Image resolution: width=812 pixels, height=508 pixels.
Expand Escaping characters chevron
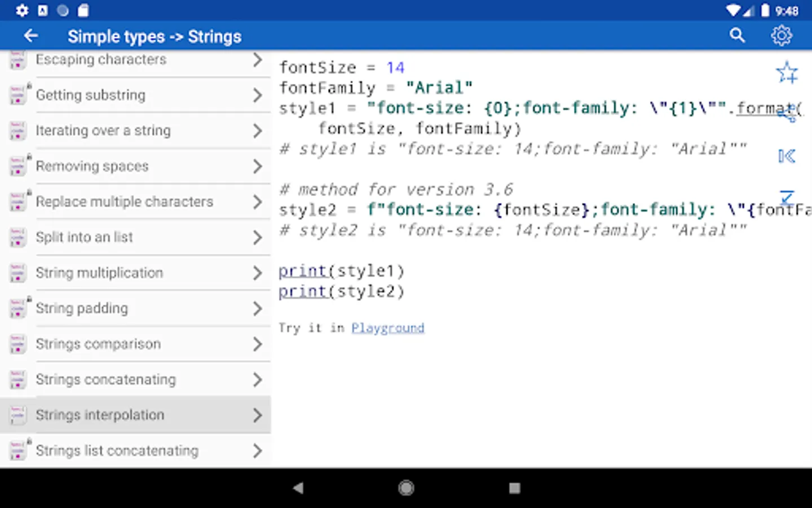(x=257, y=59)
